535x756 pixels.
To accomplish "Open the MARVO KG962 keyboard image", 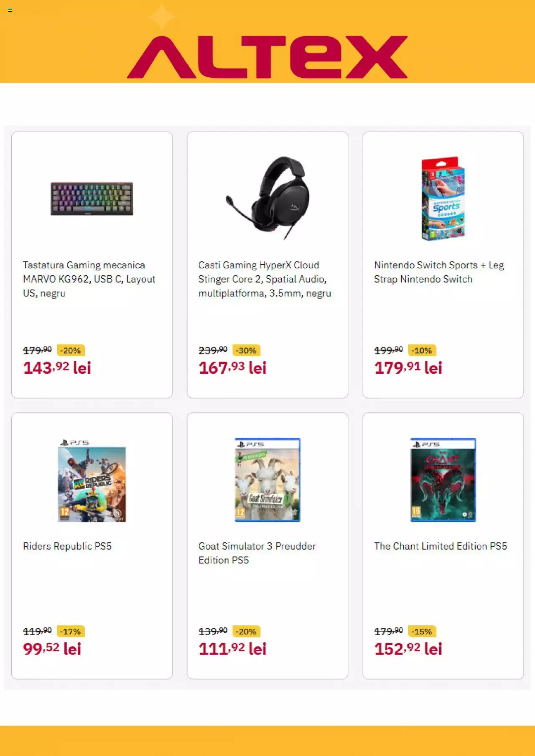I will [92, 198].
